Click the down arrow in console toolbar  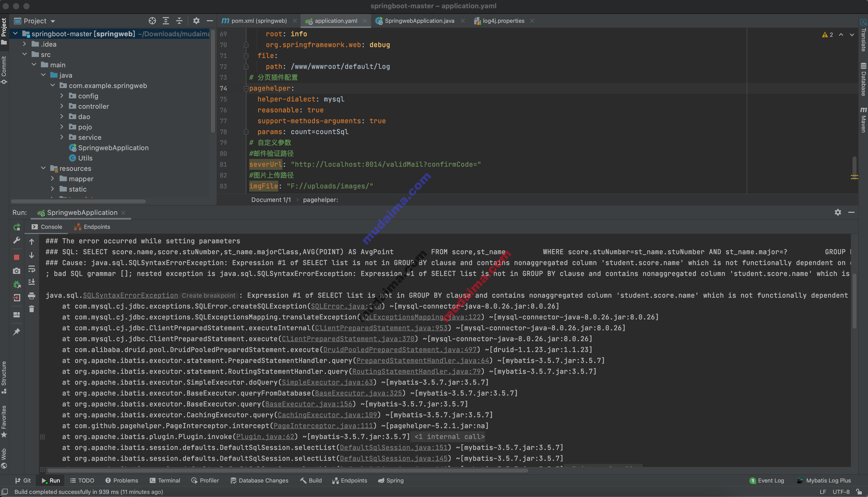click(31, 255)
